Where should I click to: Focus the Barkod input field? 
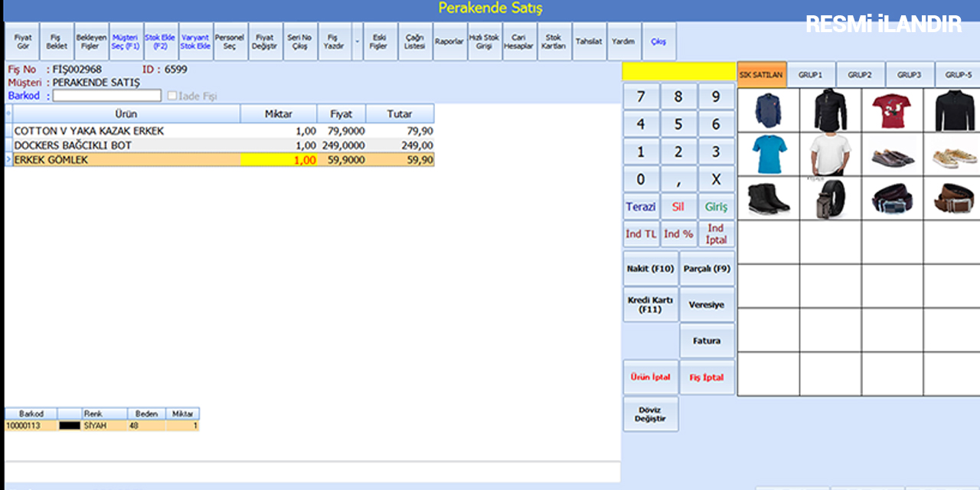tap(106, 96)
